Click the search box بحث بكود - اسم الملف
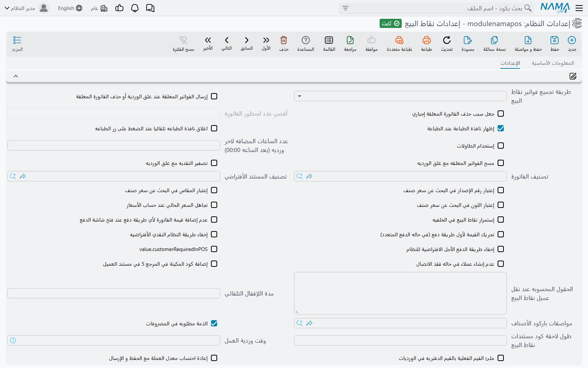 [x=436, y=8]
